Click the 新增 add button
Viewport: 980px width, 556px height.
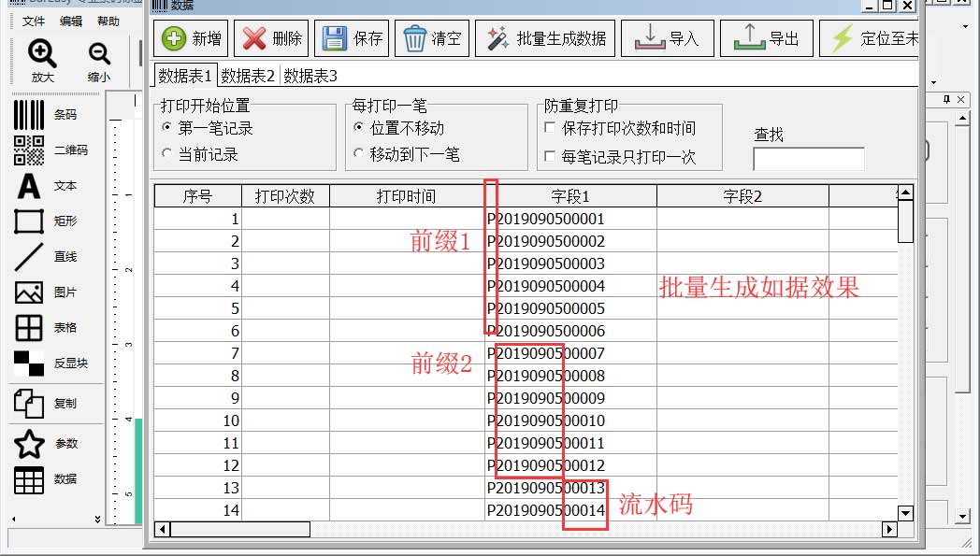[x=192, y=39]
